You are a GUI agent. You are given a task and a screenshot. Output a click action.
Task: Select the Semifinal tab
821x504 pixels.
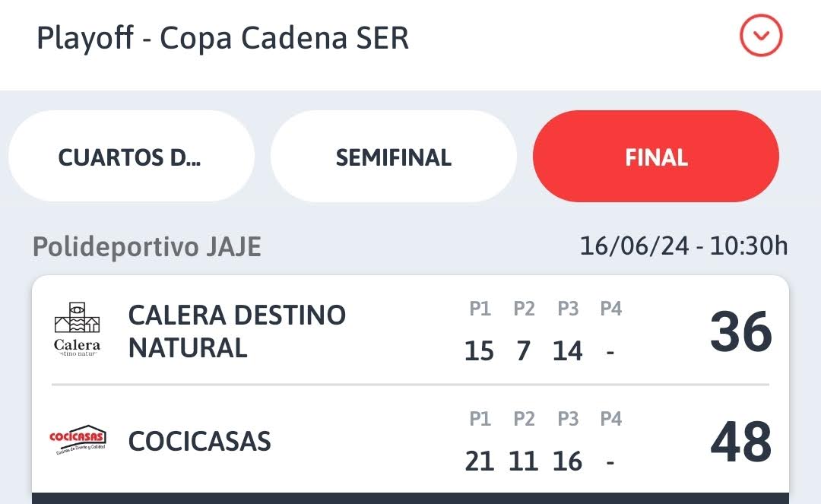click(394, 157)
